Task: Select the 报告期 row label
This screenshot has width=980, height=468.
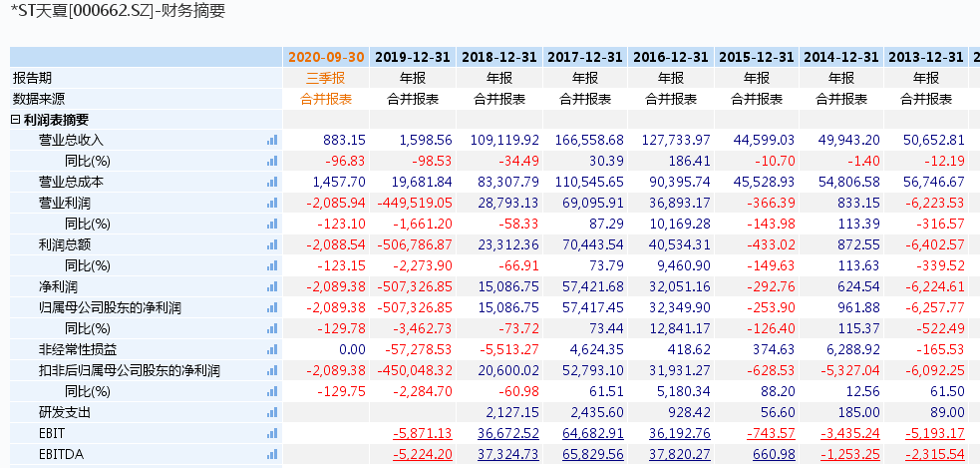Action: click(33, 78)
